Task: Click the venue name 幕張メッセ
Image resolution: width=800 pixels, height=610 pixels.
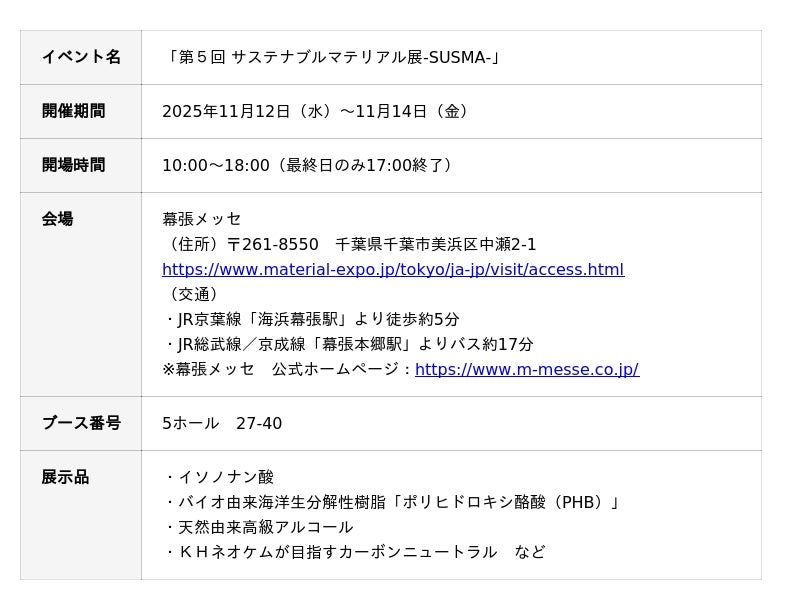Action: [202, 219]
